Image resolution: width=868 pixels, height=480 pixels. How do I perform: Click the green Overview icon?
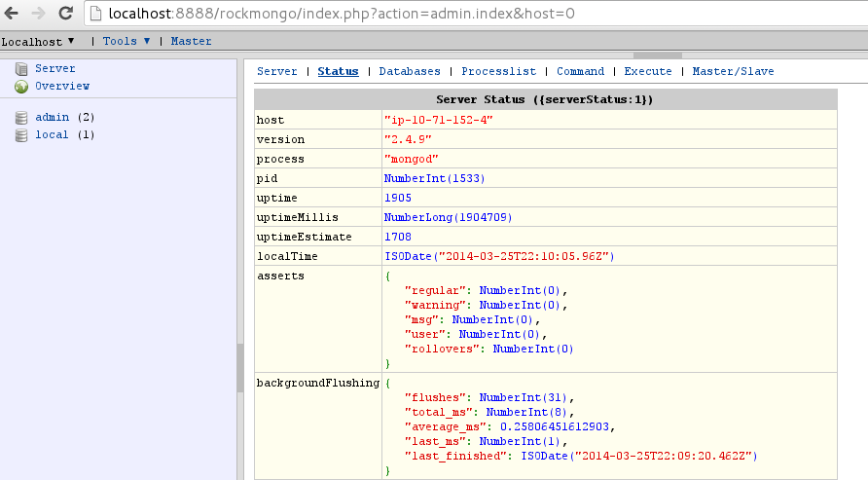click(x=21, y=87)
